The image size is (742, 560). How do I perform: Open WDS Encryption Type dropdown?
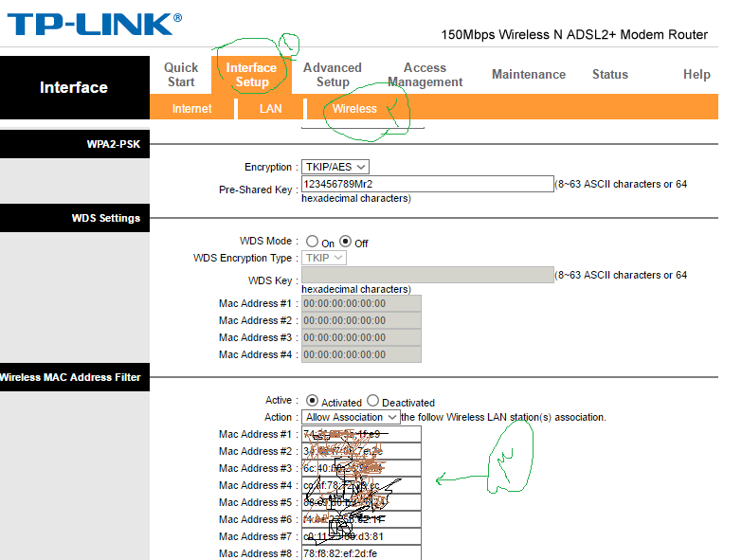[324, 258]
